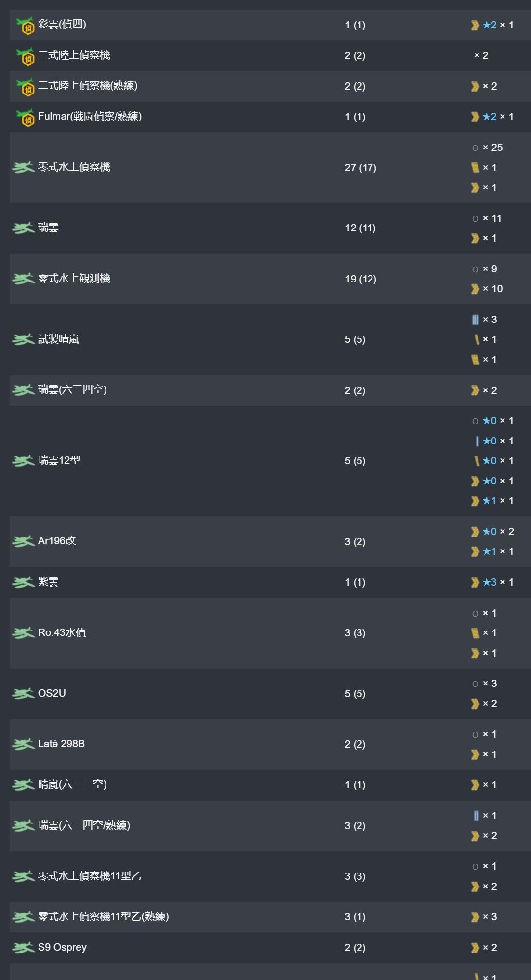531x980 pixels.
Task: Click the 試製晴嵐 seaplane icon
Action: click(x=23, y=339)
